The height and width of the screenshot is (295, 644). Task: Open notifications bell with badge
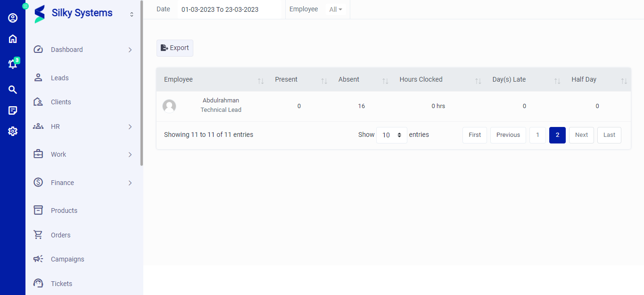pyautogui.click(x=13, y=64)
